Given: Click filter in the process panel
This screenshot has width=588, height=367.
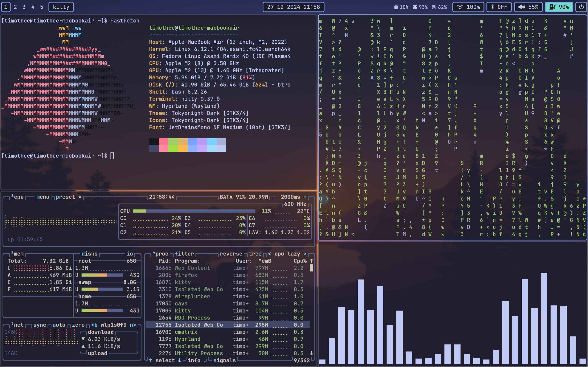Looking at the screenshot, I should pyautogui.click(x=184, y=253).
